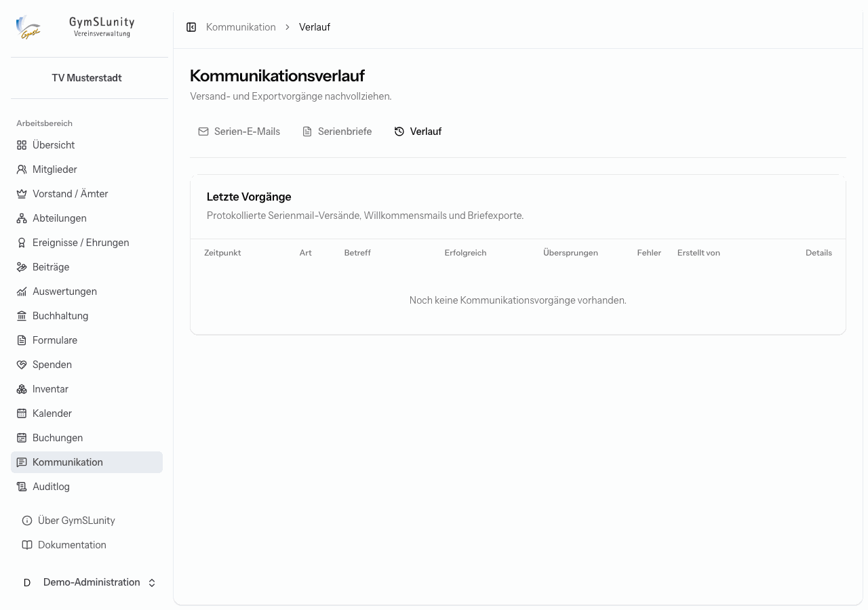Click the D avatar next to Demo-Administration
868x610 pixels.
(27, 583)
